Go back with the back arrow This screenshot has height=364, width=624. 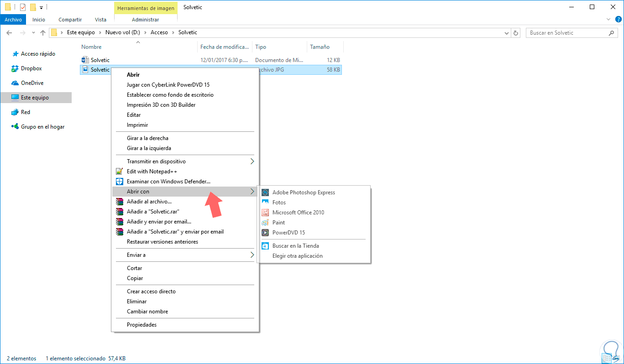pyautogui.click(x=9, y=33)
